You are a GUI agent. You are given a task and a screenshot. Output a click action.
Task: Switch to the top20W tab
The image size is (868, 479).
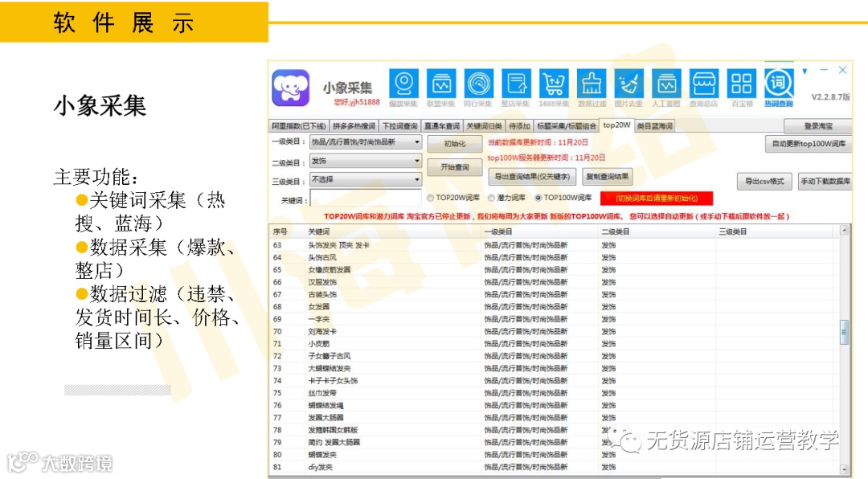pyautogui.click(x=616, y=125)
